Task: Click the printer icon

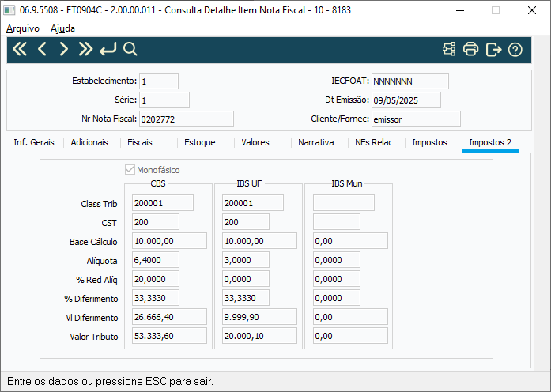Action: [x=471, y=49]
